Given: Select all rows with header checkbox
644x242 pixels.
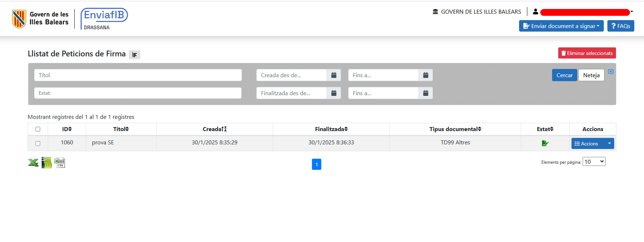Looking at the screenshot, I should coord(38,129).
